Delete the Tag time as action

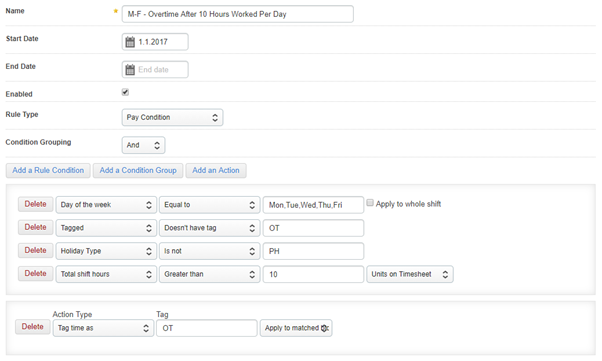(33, 326)
